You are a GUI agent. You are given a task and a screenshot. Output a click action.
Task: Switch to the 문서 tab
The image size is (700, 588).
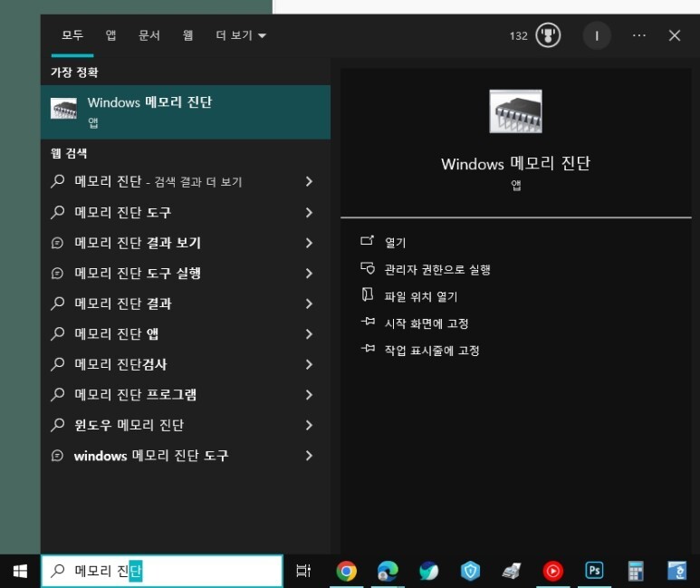click(x=149, y=35)
